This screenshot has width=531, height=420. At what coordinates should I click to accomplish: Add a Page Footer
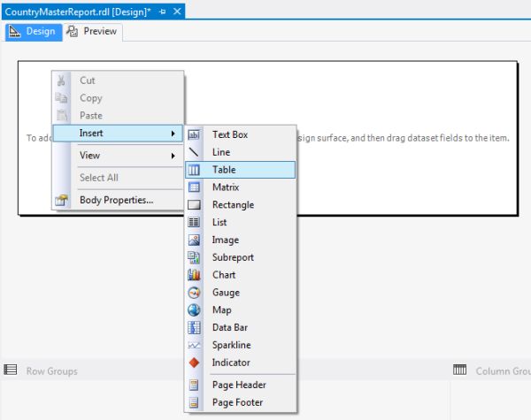point(241,402)
